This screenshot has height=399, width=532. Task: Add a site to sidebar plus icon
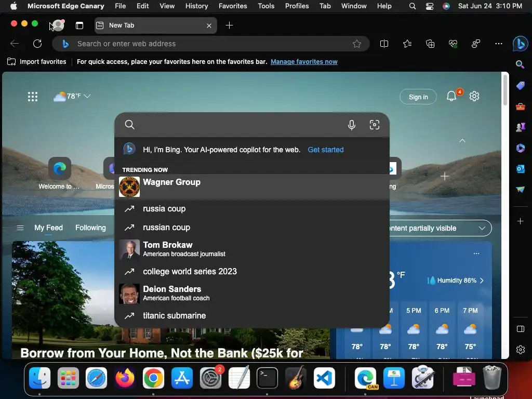tap(520, 221)
